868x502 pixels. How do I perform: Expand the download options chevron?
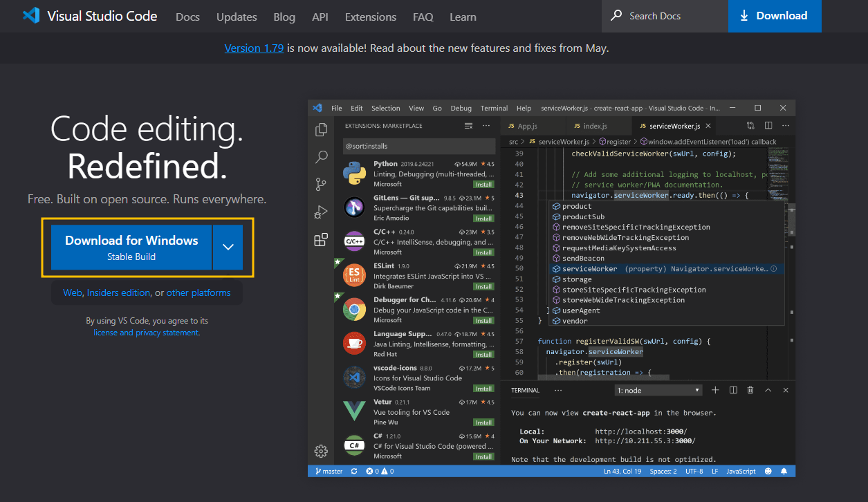228,247
